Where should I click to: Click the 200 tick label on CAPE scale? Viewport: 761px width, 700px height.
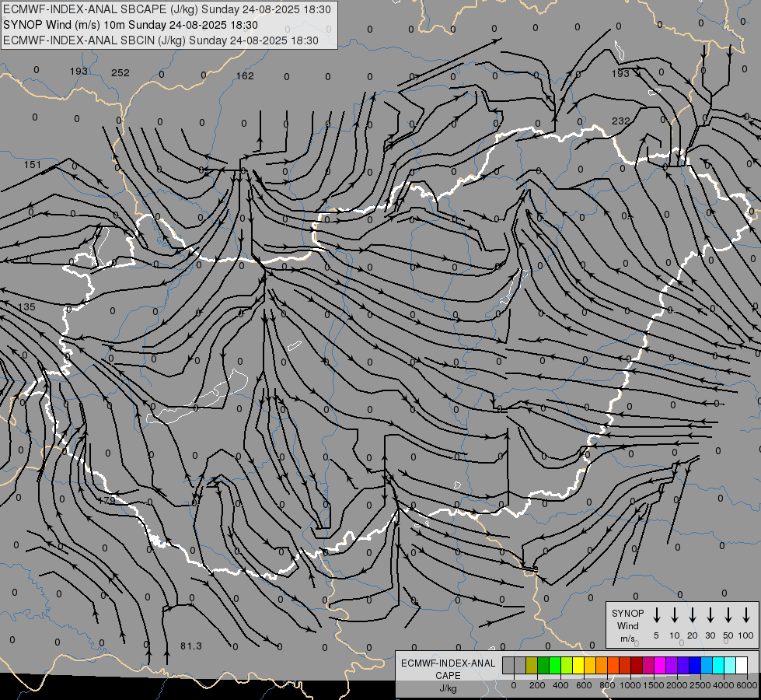point(537,685)
